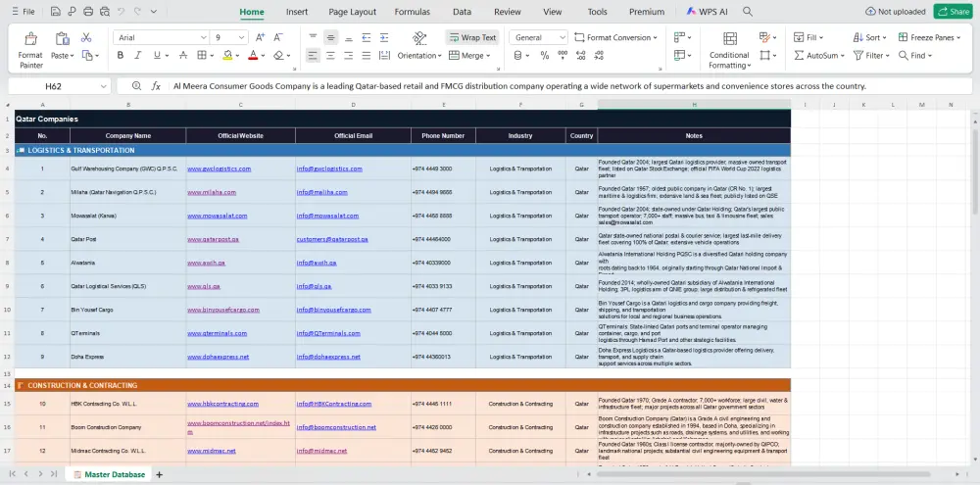The image size is (980, 485).
Task: Toggle center horizontal alignment
Action: [330, 56]
